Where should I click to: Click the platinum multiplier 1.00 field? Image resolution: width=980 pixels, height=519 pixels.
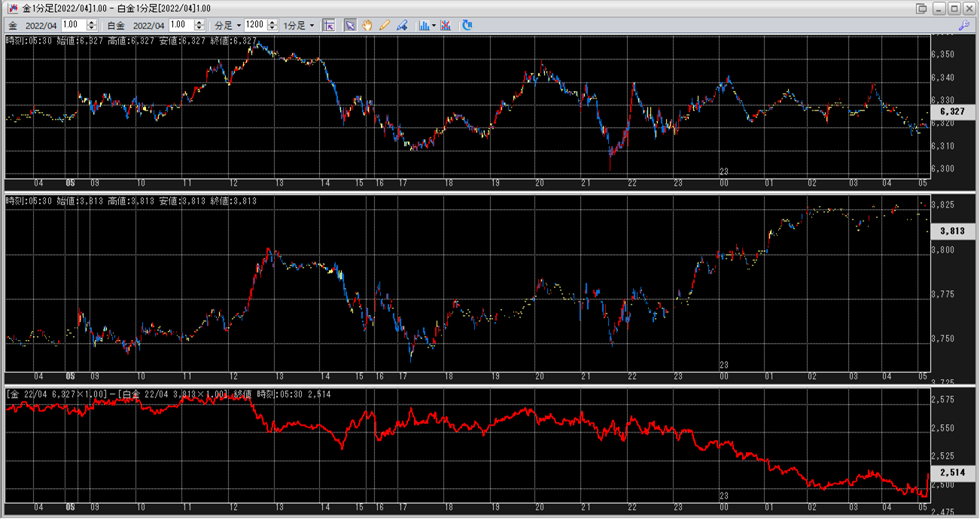[x=181, y=25]
